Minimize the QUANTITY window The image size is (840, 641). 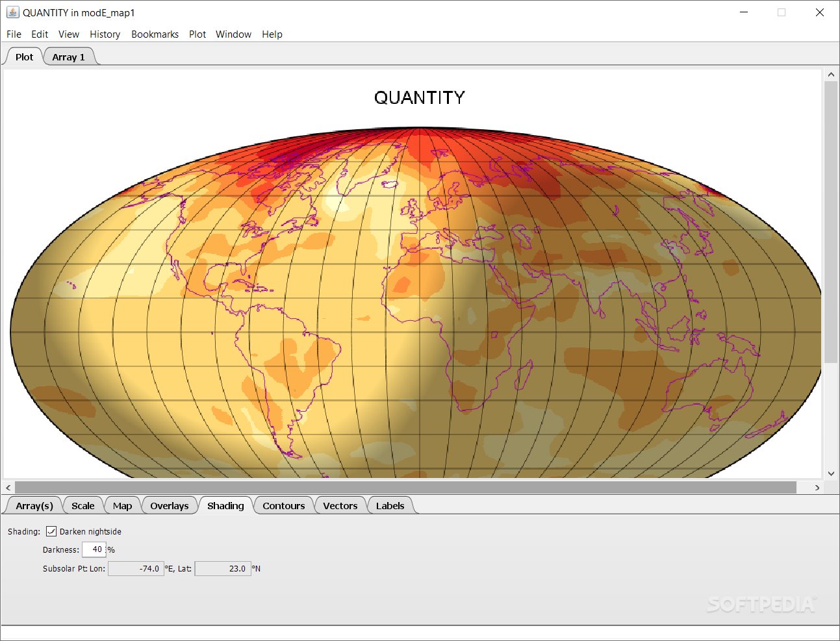pos(744,12)
